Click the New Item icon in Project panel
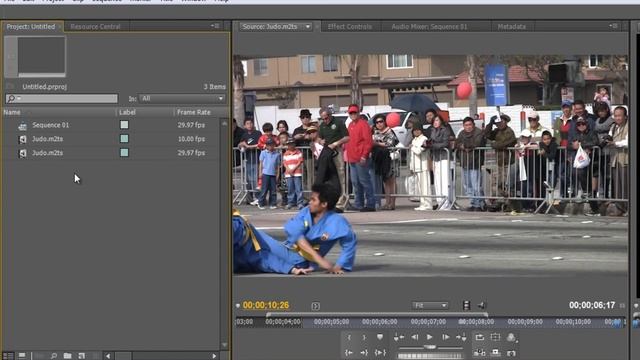Image resolution: width=640 pixels, height=360 pixels. pos(81,356)
